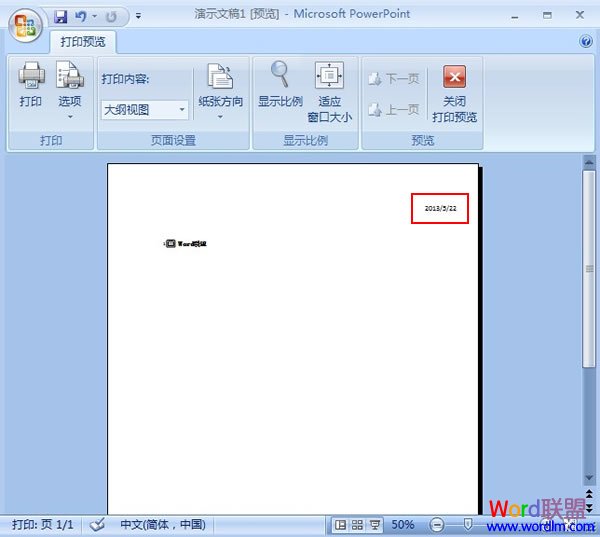Click the 2013/3/22 date on the page
The image size is (600, 537).
tap(440, 208)
